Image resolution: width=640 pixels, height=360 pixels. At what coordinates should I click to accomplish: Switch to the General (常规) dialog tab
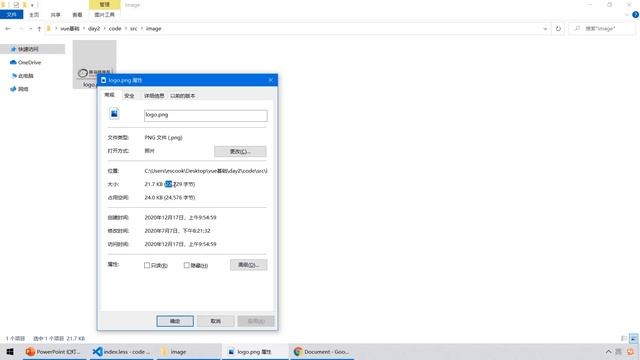click(109, 95)
